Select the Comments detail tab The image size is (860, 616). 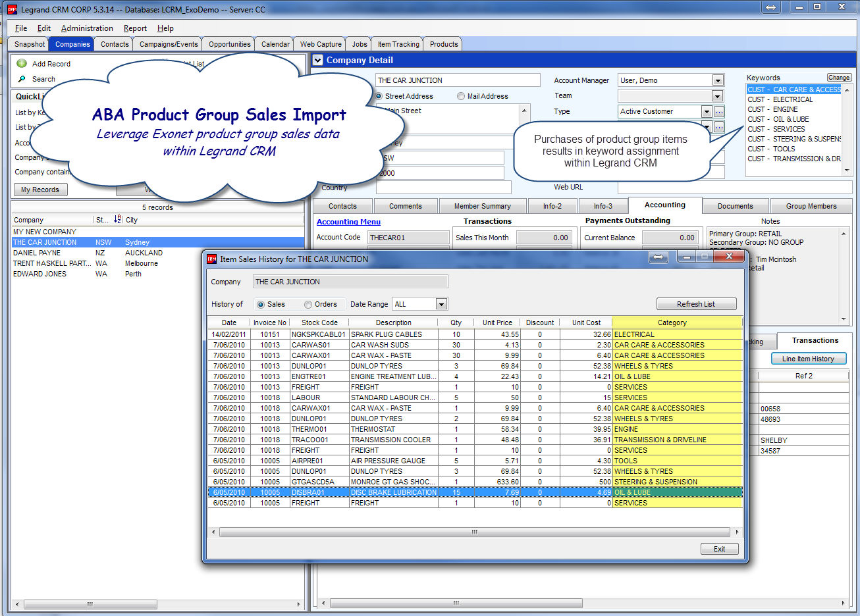[x=405, y=206]
